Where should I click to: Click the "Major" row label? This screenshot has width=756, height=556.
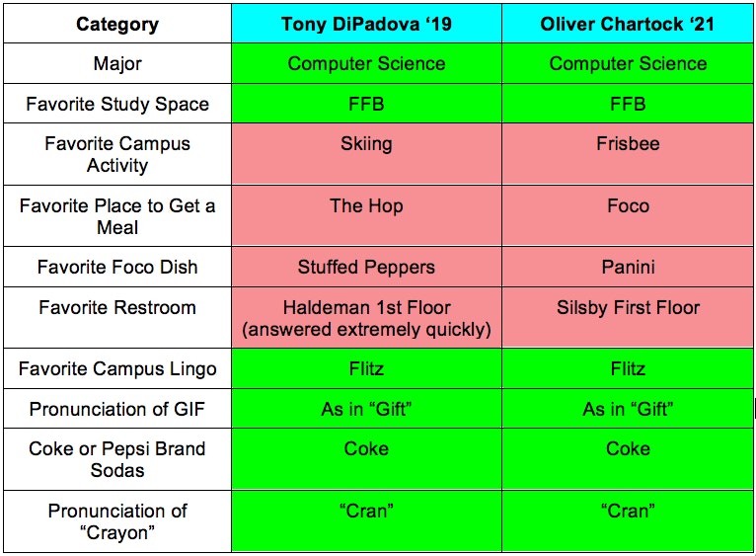coord(117,63)
